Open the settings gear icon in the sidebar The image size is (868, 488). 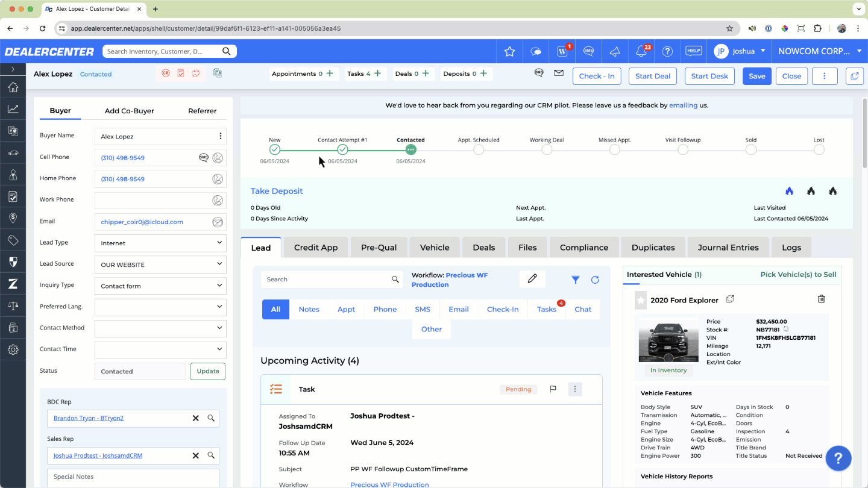tap(13, 349)
